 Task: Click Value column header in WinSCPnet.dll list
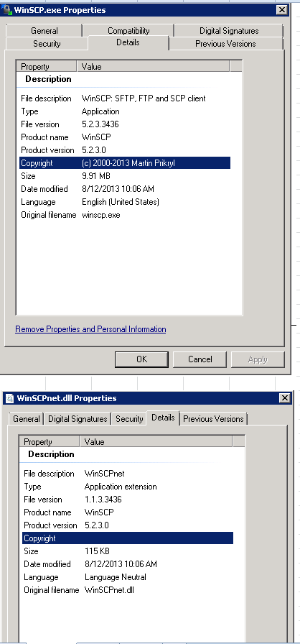[x=156, y=442]
